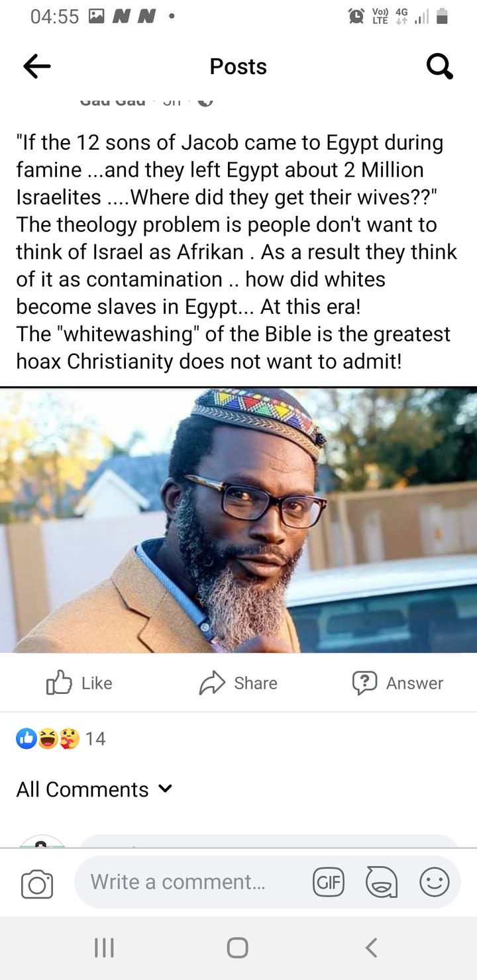Tap the Answer speech bubble icon

(364, 683)
